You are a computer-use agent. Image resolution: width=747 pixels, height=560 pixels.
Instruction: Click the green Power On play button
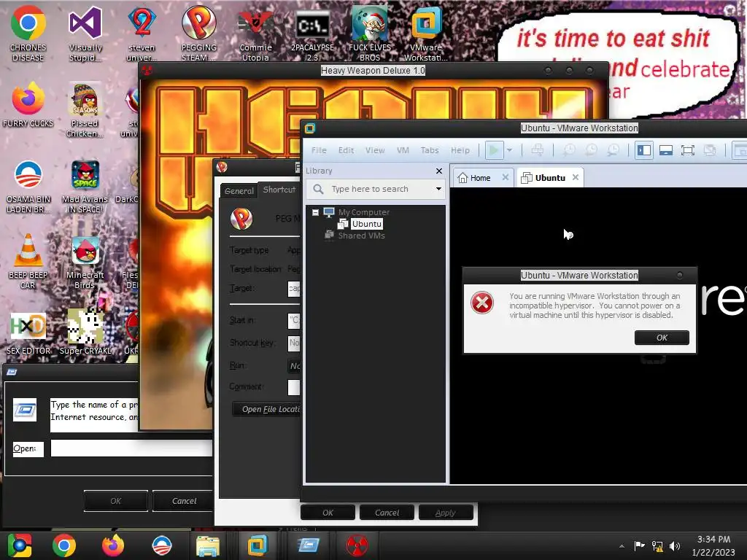(494, 150)
